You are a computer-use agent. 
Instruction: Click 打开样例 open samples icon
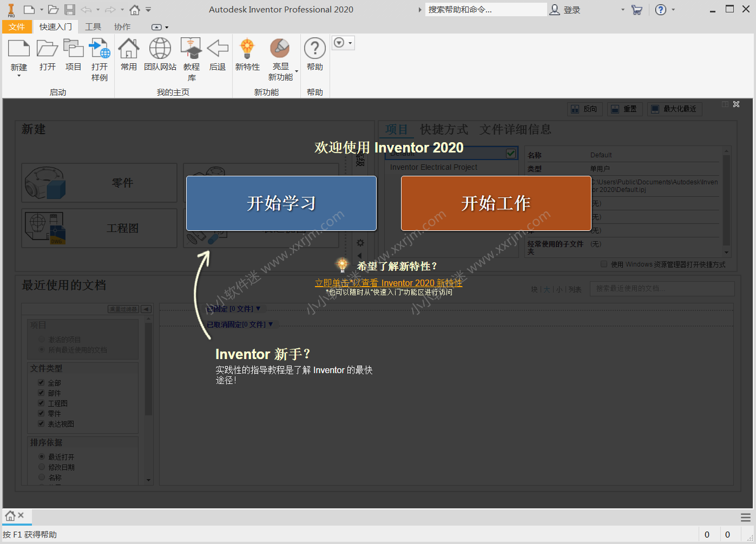click(x=100, y=49)
